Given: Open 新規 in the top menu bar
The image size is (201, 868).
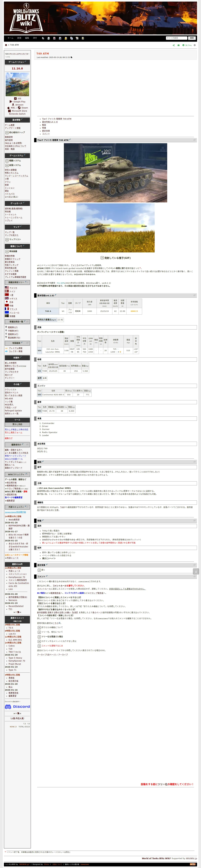Looking at the screenshot, I should pyautogui.click(x=19, y=38).
